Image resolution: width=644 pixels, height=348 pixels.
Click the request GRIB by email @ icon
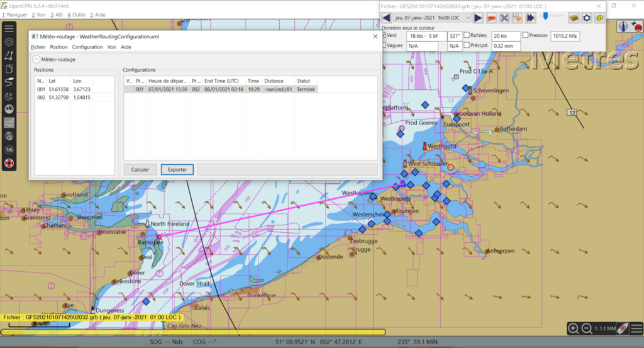599,18
